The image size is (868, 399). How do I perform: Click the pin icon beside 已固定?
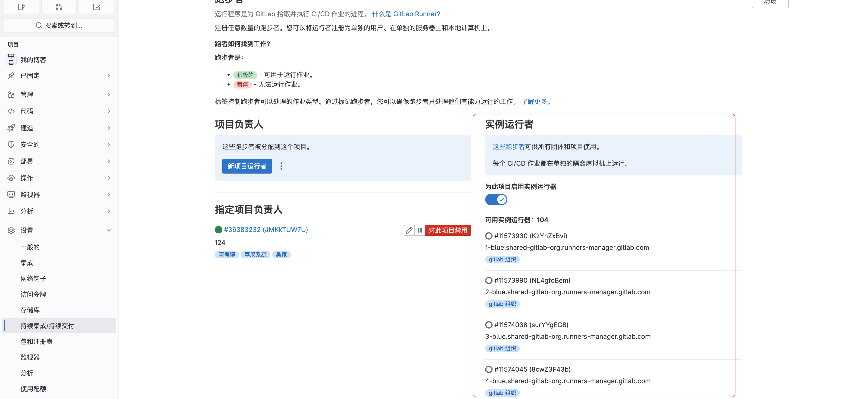pyautogui.click(x=11, y=76)
